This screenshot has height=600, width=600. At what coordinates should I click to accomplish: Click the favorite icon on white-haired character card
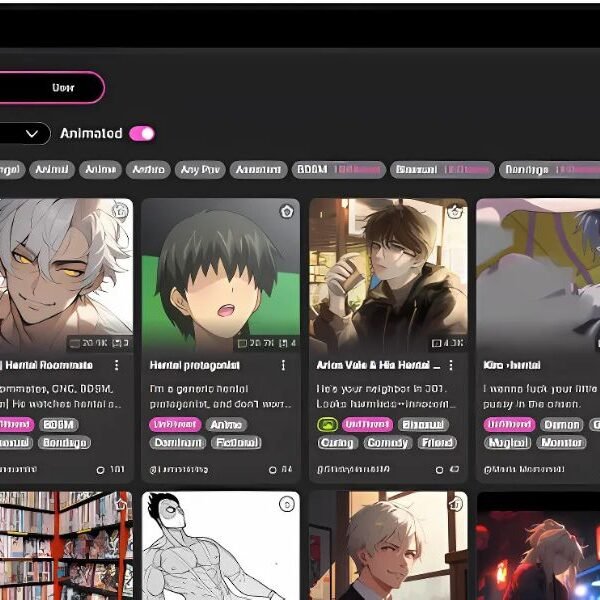point(120,211)
